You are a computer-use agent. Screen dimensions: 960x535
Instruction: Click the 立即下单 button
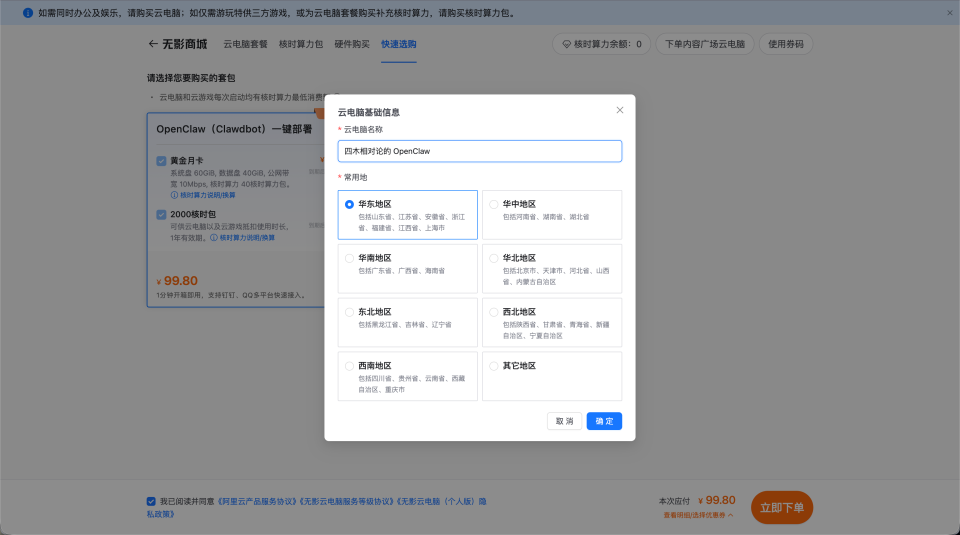(782, 507)
